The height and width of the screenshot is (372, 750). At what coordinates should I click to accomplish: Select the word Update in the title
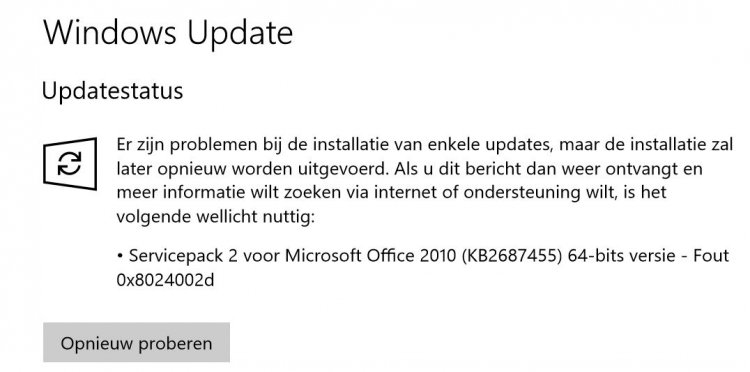(239, 34)
